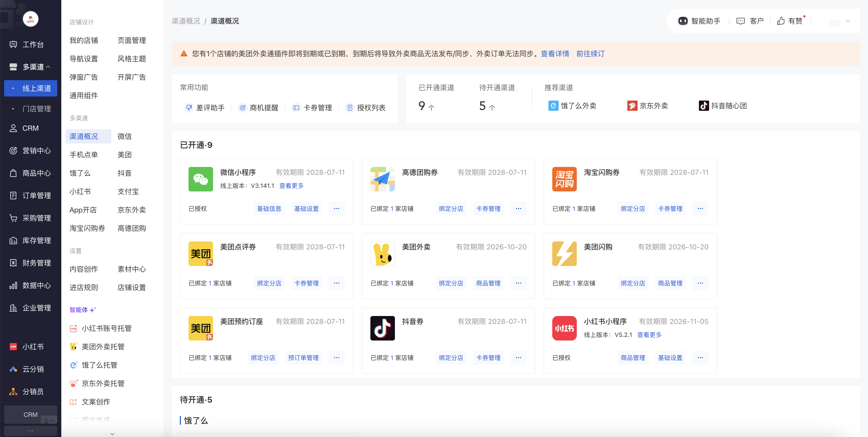868x437 pixels.
Task: Click 绑定分店 on 高德团购券 card
Action: 451,209
